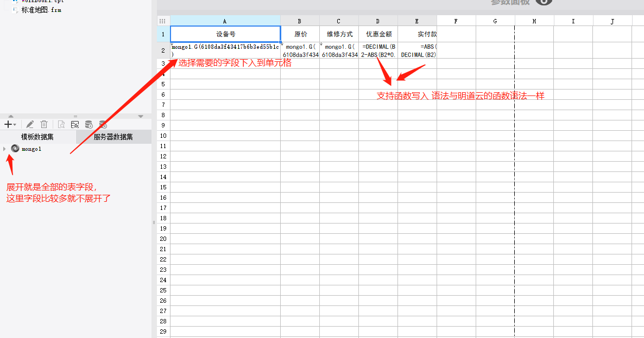Select column E header
644x338 pixels.
point(417,21)
